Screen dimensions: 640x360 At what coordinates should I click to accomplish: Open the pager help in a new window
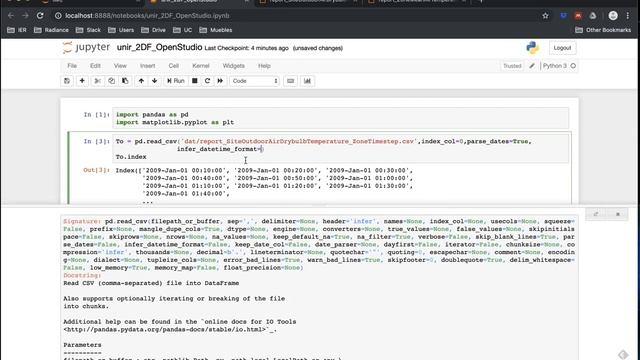(596, 214)
